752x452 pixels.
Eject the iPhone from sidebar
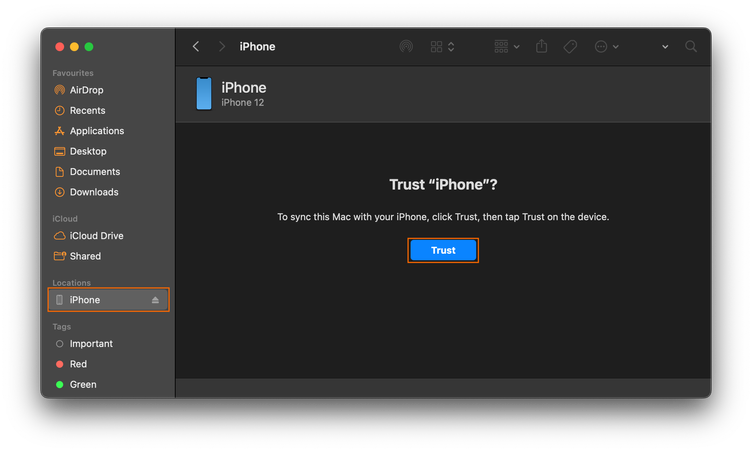[155, 300]
